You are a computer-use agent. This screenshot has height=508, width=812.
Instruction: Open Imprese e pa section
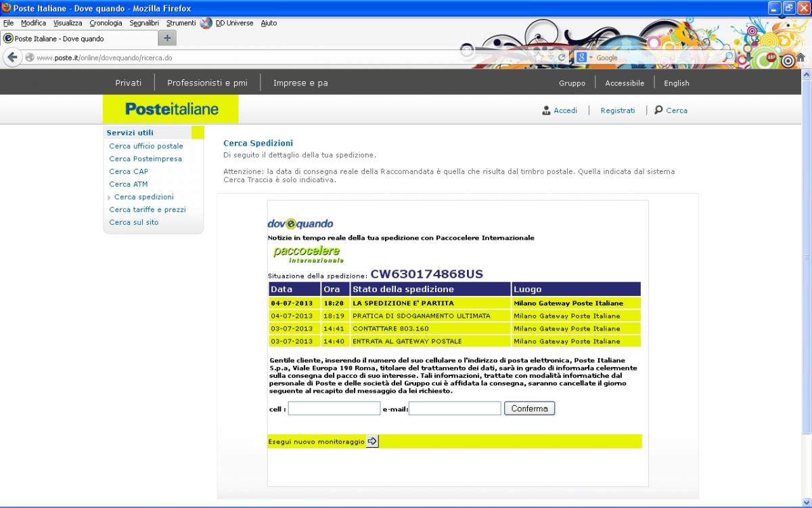point(300,83)
